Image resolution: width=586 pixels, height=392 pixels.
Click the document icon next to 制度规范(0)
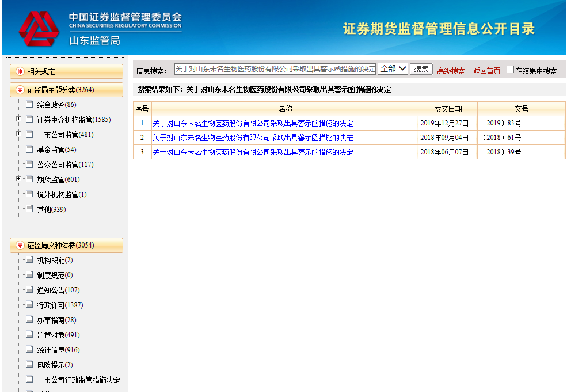[29, 275]
